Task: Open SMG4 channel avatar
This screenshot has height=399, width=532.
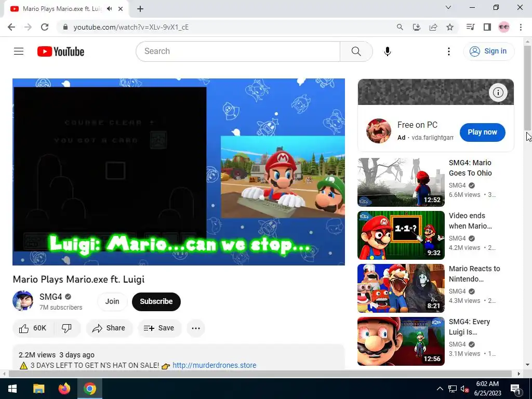Action: pos(23,301)
